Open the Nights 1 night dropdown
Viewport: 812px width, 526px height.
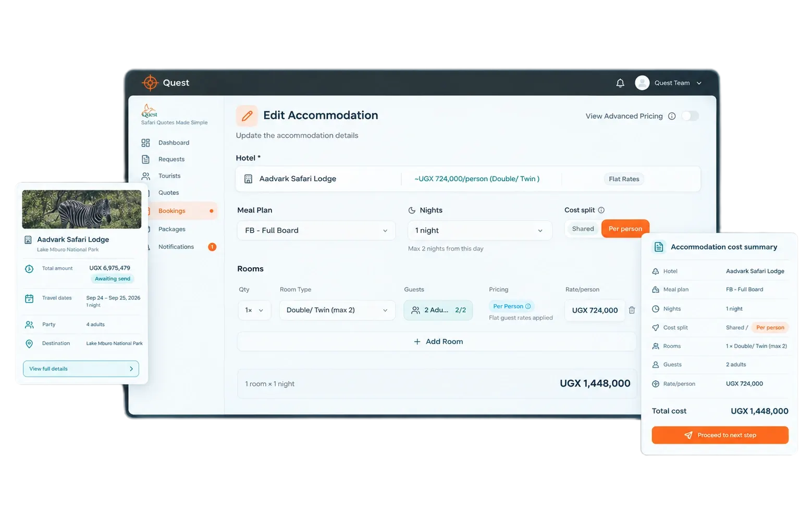479,230
